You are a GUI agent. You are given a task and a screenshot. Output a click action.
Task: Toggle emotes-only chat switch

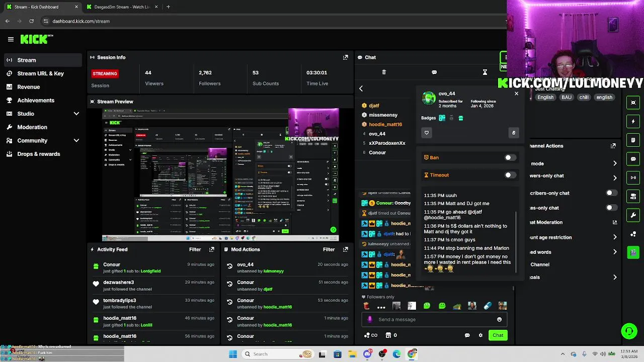(612, 208)
